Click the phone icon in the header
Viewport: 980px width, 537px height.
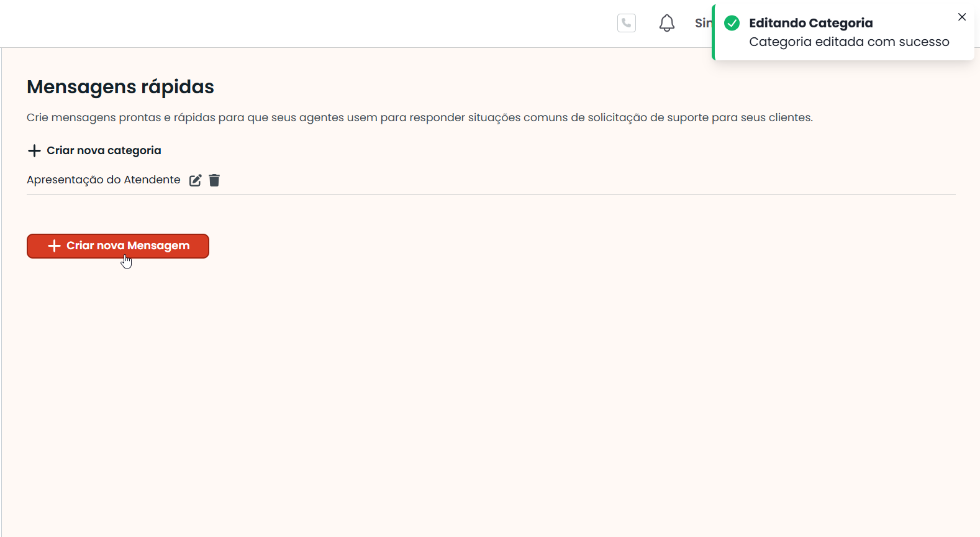point(626,23)
